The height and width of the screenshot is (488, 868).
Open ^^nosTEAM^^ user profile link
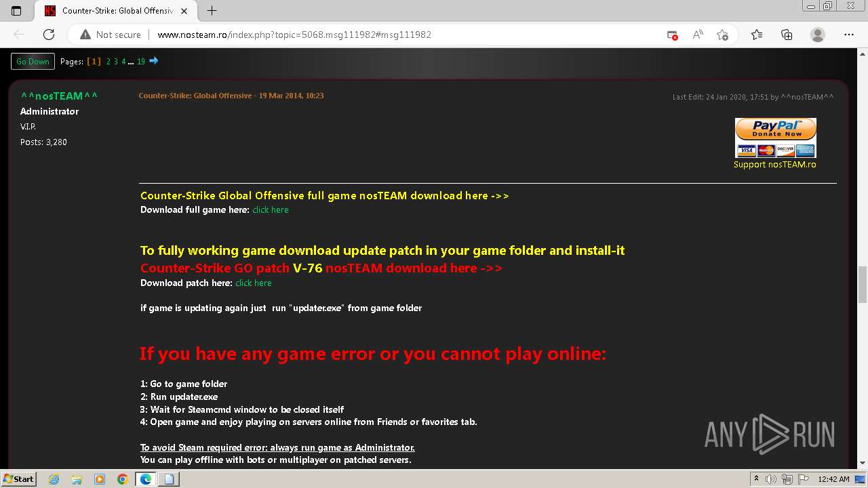coord(59,96)
